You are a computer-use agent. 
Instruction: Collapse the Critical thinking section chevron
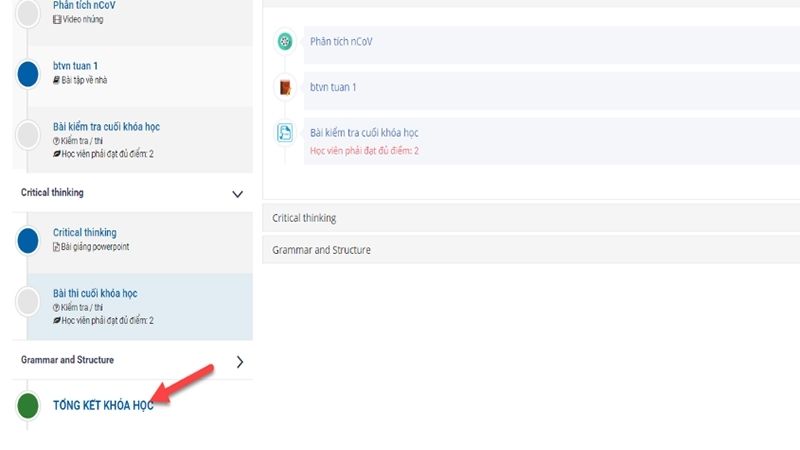tap(237, 194)
